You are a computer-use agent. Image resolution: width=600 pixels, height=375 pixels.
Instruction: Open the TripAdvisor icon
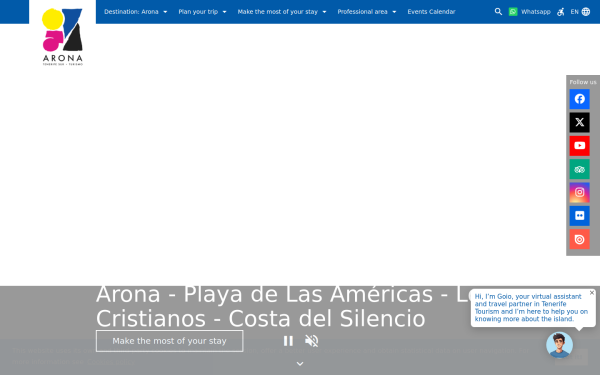579,169
